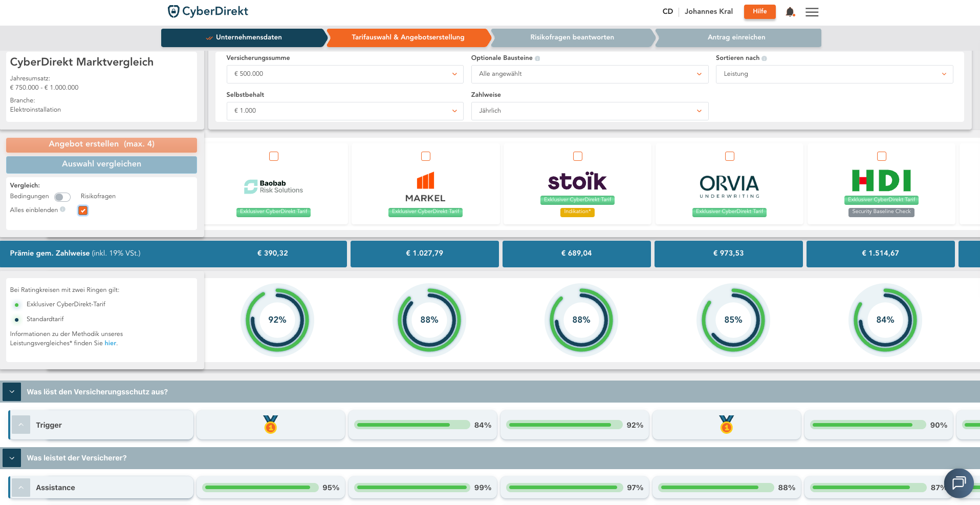Click Johannes Kral user name
Viewport: 980px width, 505px height.
click(x=709, y=11)
